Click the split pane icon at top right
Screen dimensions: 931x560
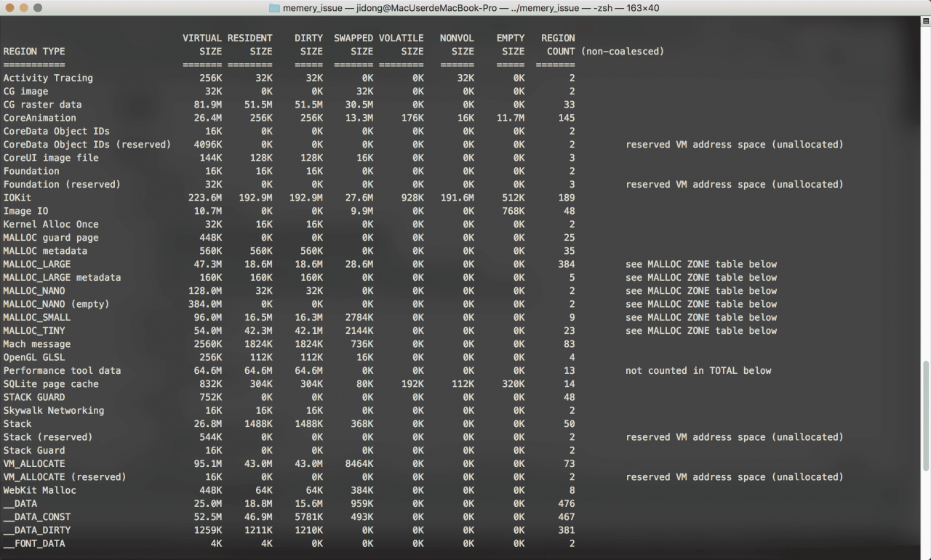(925, 22)
